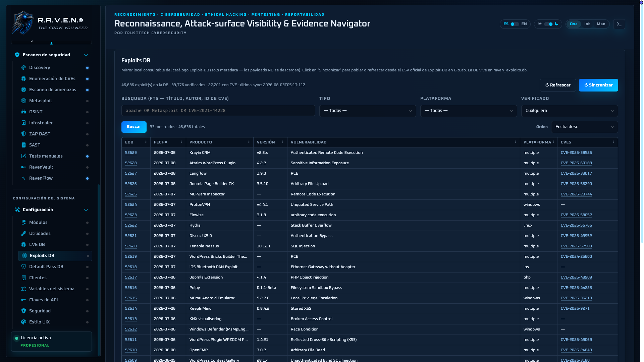Click the Licencia activa Profesional box

51,342
